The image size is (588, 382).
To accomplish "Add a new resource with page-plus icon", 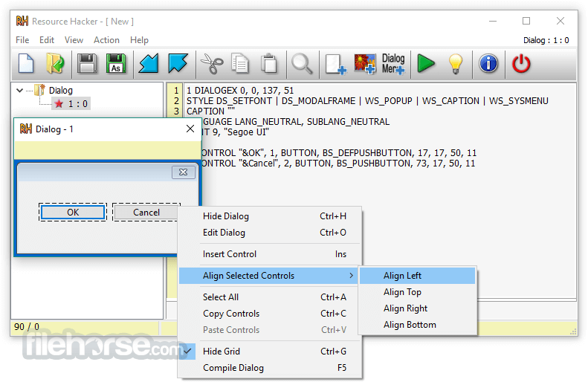I will pos(335,64).
